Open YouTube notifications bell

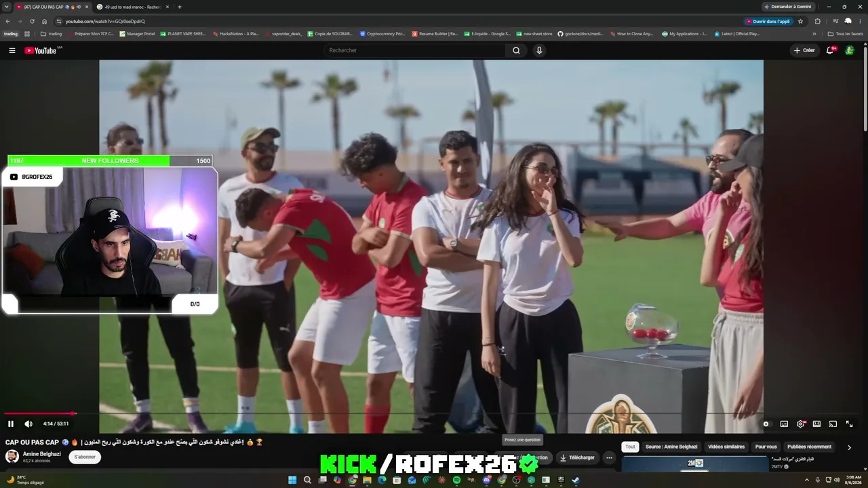click(830, 50)
